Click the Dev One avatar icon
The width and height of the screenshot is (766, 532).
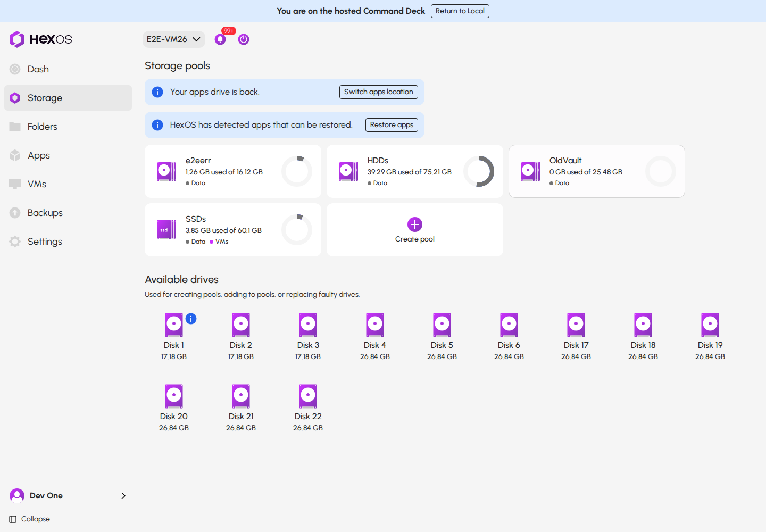coord(17,496)
